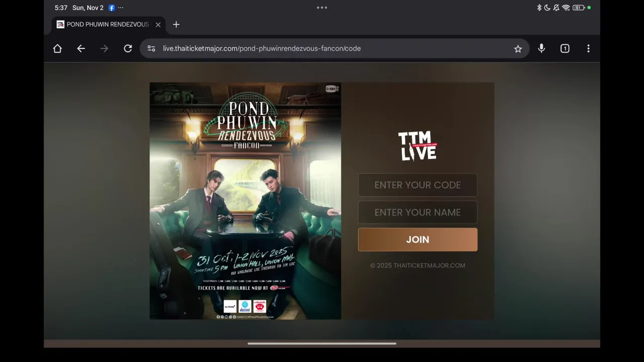Focus the ENTER YOUR NAME field
The image size is (644, 362).
418,212
